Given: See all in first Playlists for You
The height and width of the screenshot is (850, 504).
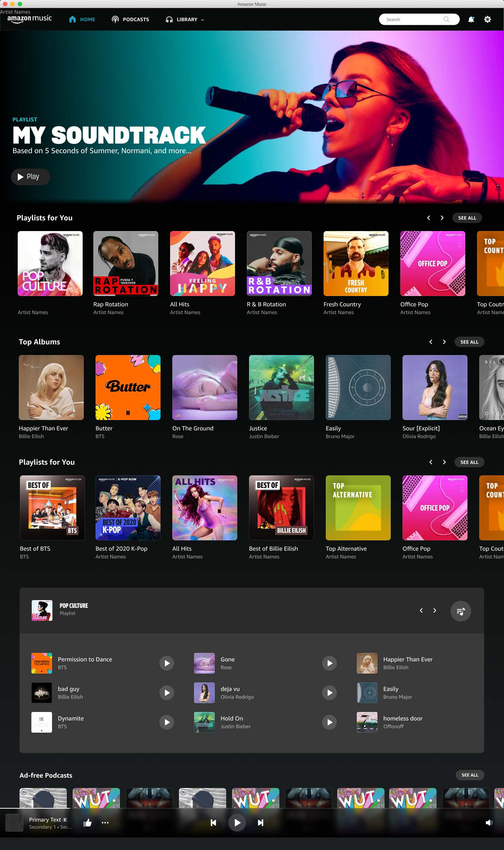Looking at the screenshot, I should 467,218.
